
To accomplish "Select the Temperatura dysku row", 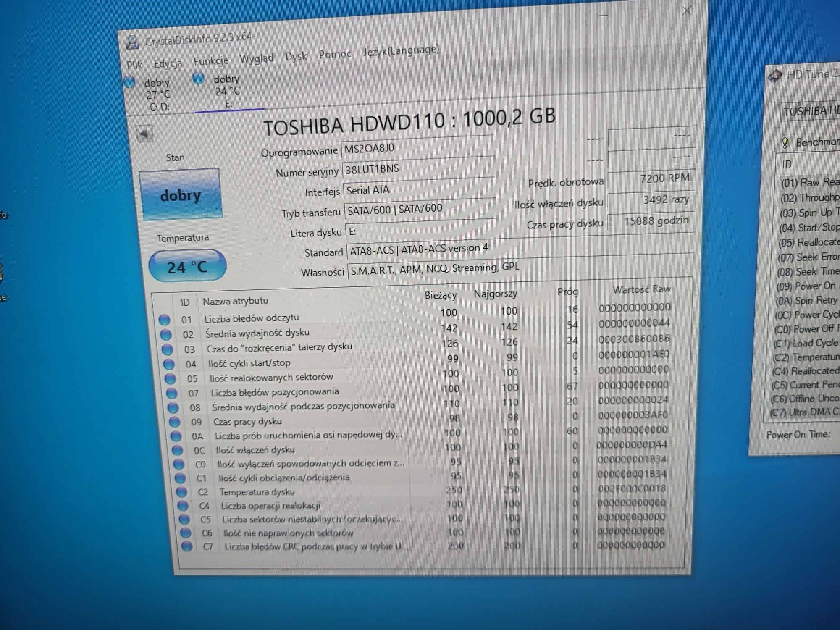I will (x=423, y=490).
